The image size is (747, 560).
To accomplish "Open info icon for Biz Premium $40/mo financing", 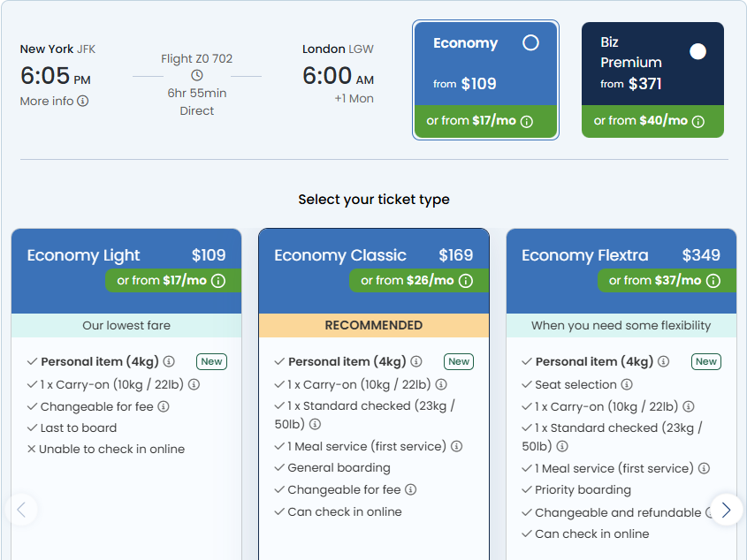I will click(x=697, y=121).
